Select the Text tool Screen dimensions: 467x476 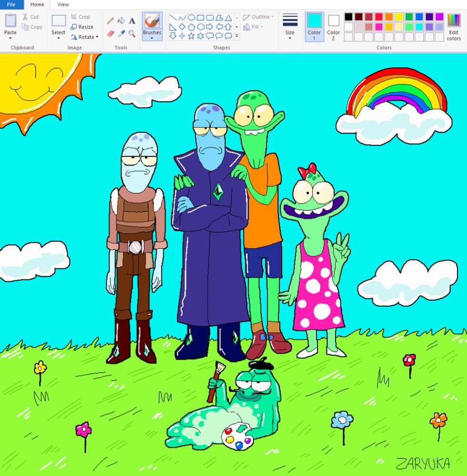point(132,20)
